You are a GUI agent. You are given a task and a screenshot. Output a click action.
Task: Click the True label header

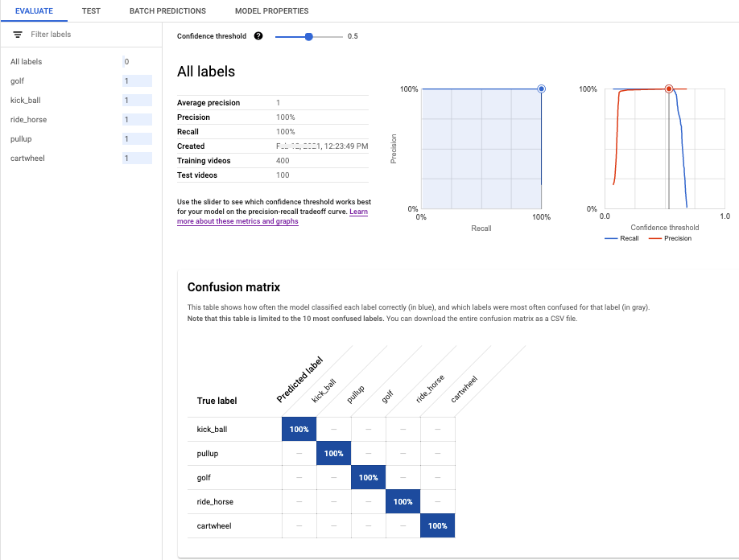[217, 401]
